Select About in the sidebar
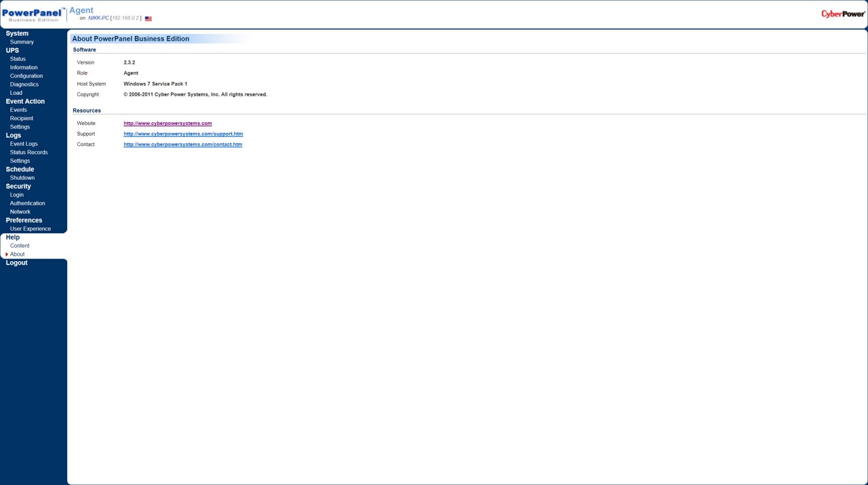Screen dimensions: 868x485 pyautogui.click(x=17, y=254)
